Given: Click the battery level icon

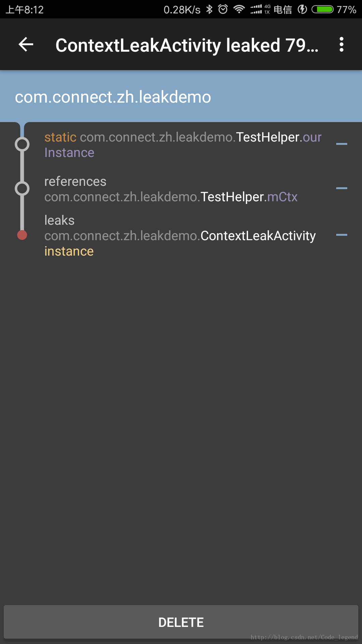Looking at the screenshot, I should point(322,9).
